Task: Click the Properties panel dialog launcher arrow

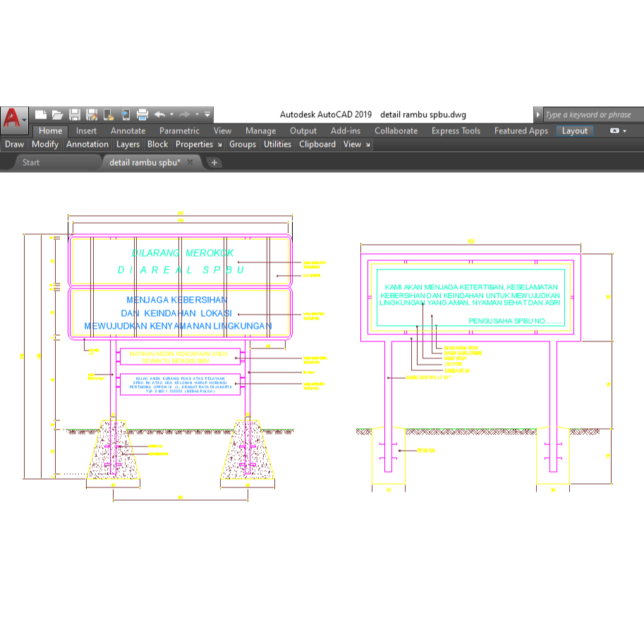Action: click(220, 145)
